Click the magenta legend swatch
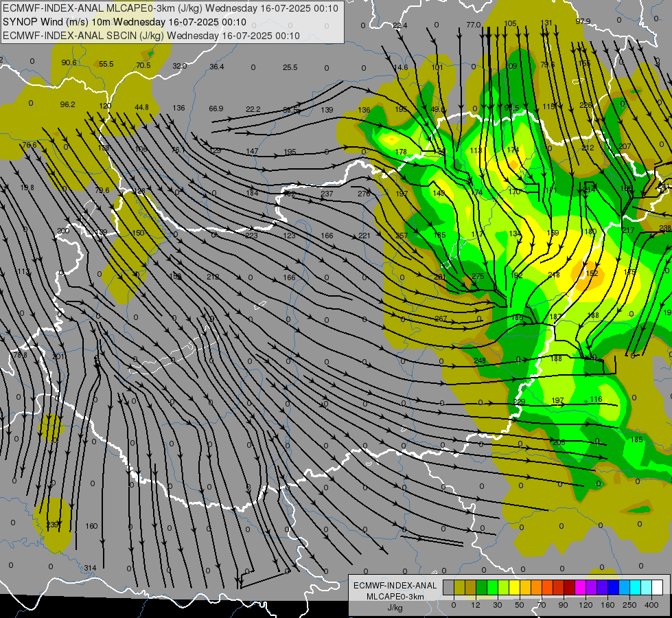This screenshot has width=672, height=618. [x=580, y=587]
